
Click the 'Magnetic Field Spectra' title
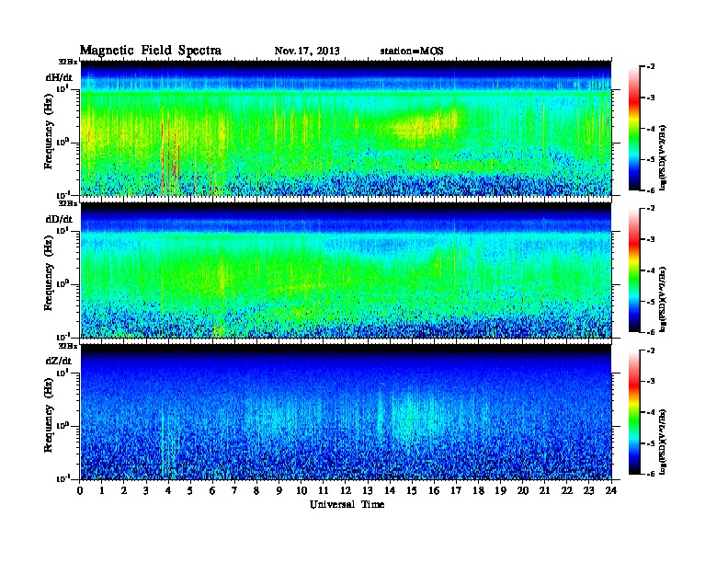pos(151,51)
